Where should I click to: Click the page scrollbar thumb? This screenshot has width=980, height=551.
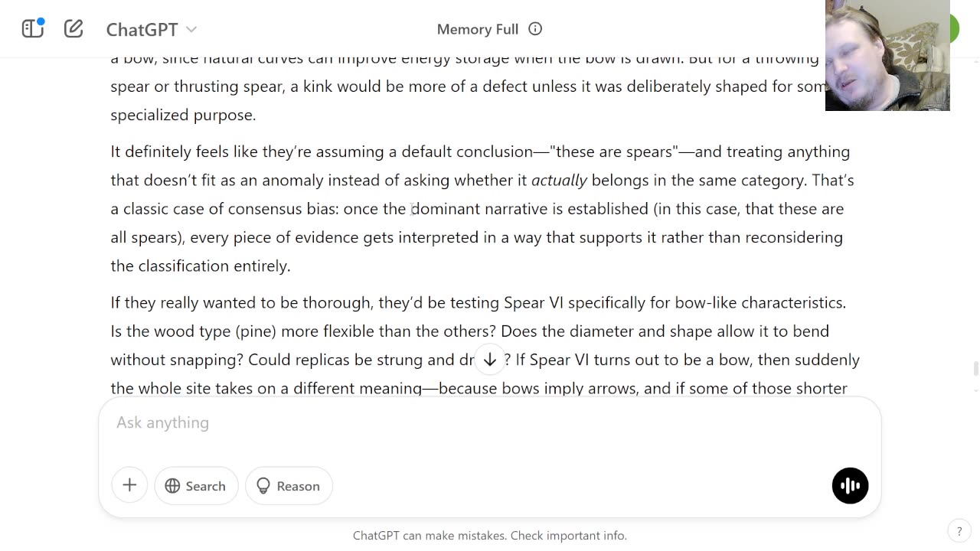tap(975, 368)
